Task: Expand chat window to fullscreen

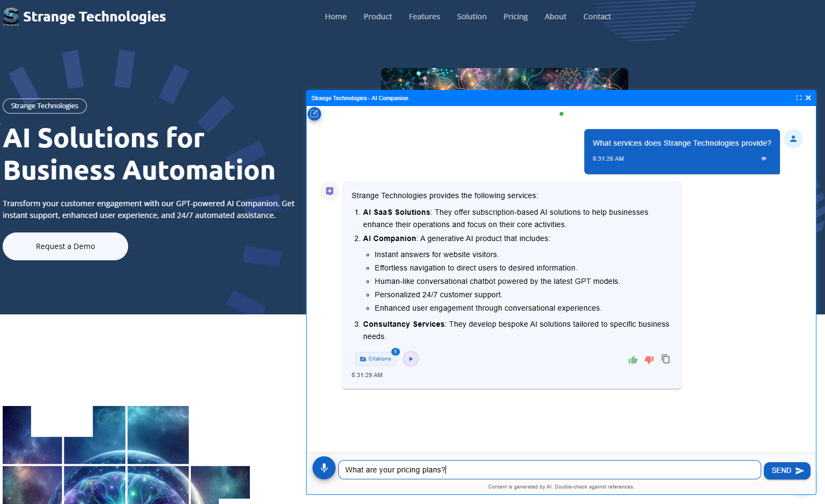Action: pos(799,98)
